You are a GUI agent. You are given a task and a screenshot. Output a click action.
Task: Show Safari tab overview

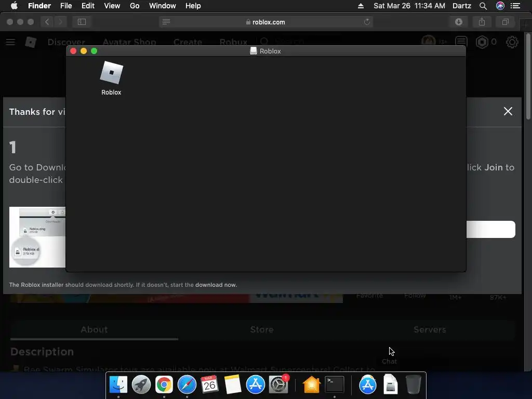click(505, 22)
